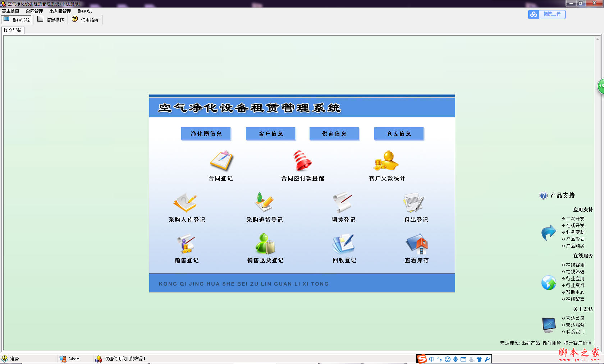View inventory with 查看库存 house icon
The image size is (604, 364).
pos(417,244)
